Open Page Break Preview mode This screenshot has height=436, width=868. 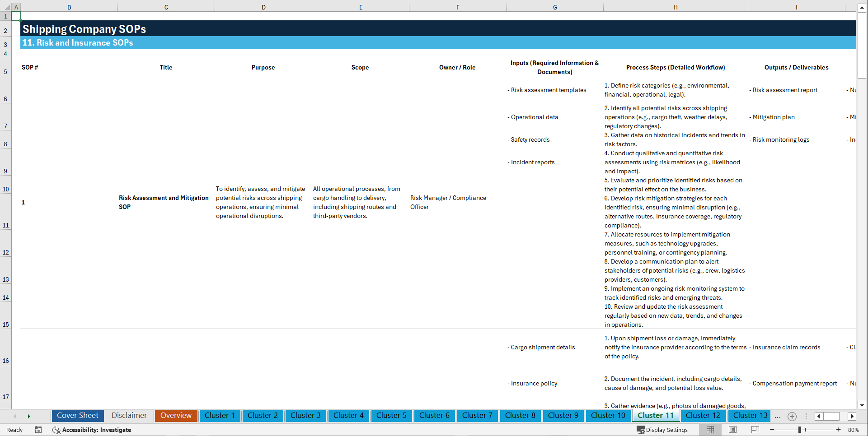pyautogui.click(x=755, y=430)
